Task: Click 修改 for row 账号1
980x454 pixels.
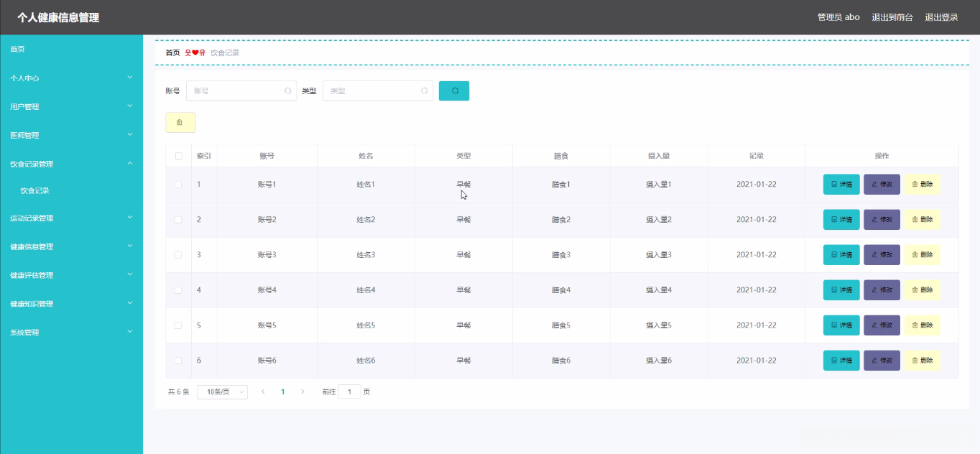Action: (x=882, y=185)
